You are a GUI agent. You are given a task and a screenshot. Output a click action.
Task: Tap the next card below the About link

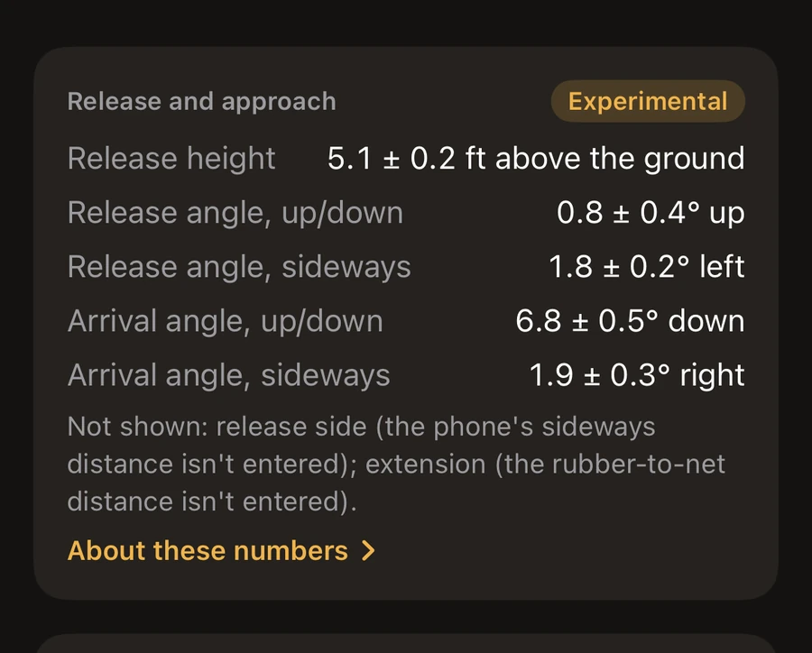pyautogui.click(x=406, y=644)
